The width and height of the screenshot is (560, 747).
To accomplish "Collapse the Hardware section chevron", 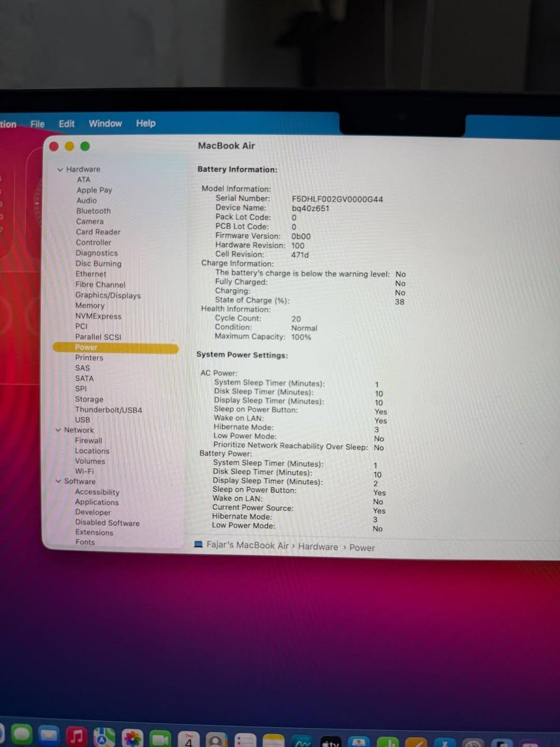I will pyautogui.click(x=60, y=169).
